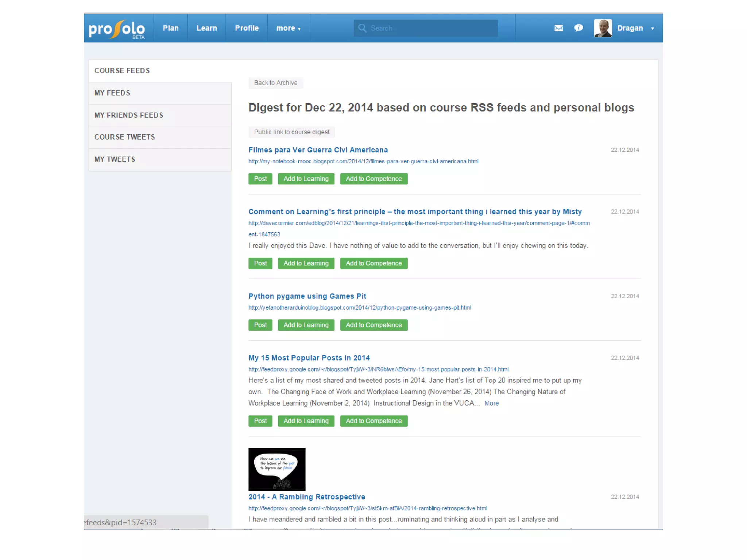Click the Back to Archive button
747x560 pixels.
[x=275, y=83]
